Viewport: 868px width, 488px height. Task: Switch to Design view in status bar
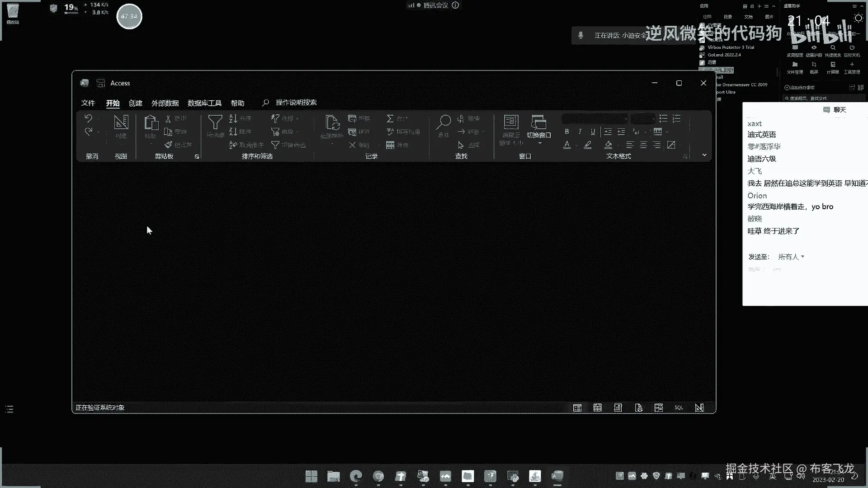tap(699, 408)
